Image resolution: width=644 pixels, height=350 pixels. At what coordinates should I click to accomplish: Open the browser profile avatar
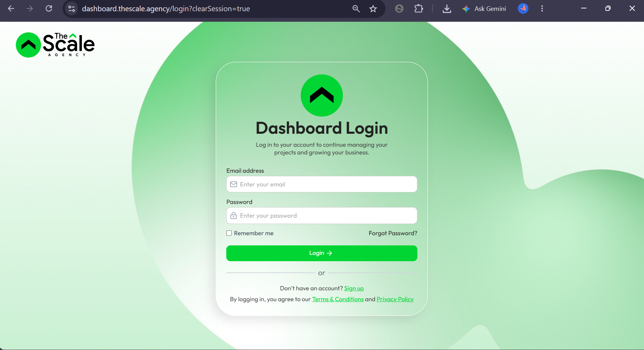pyautogui.click(x=523, y=9)
